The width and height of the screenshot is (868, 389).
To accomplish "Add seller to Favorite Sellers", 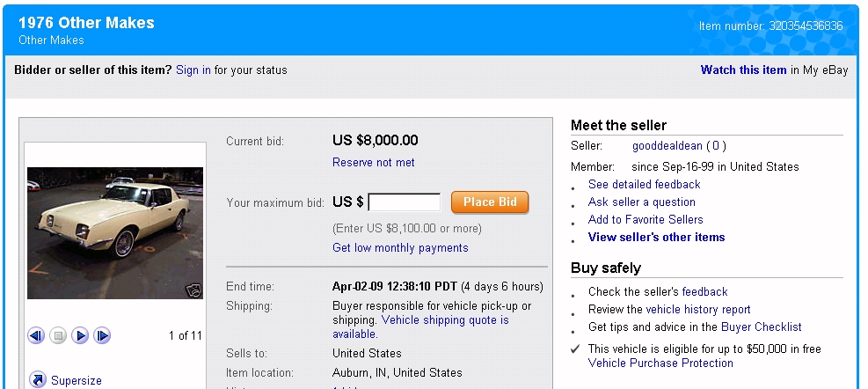I will pos(646,220).
